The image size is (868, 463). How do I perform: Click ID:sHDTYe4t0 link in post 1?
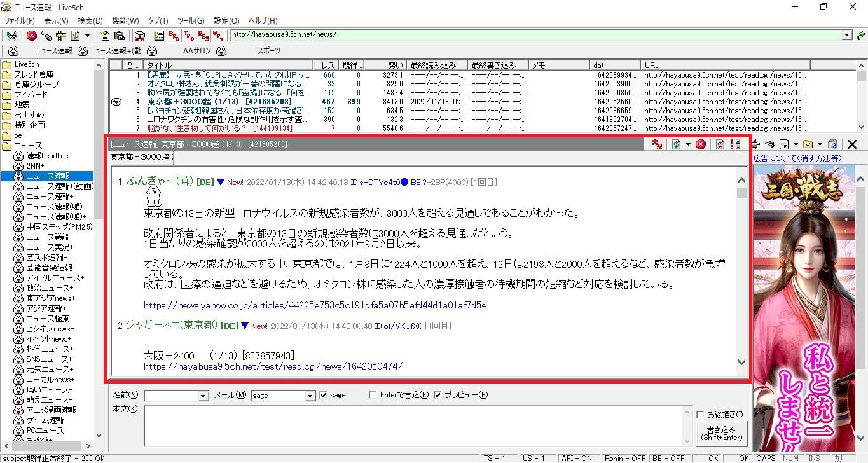(375, 182)
